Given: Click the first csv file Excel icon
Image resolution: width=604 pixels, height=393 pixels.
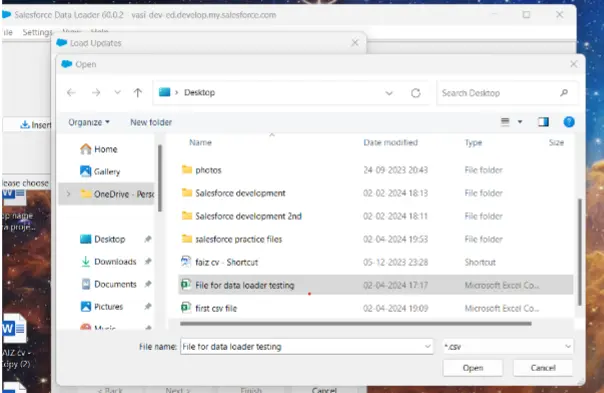Looking at the screenshot, I should pos(186,307).
